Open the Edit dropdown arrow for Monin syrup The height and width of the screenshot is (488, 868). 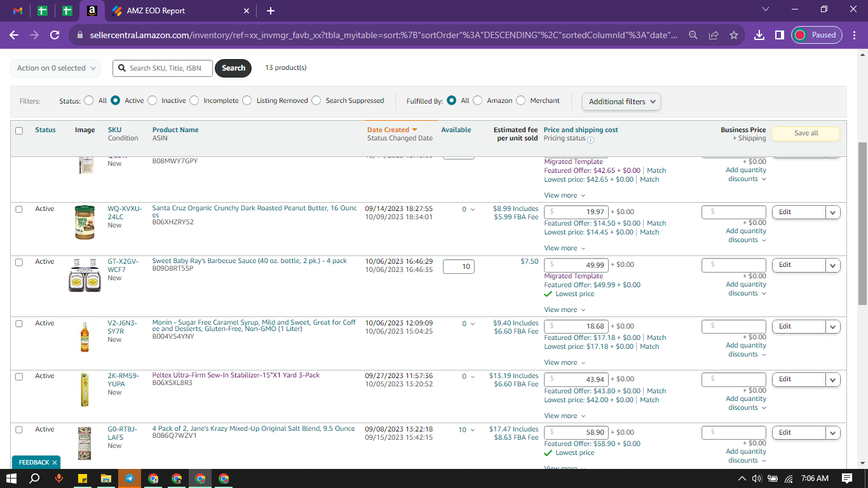833,327
